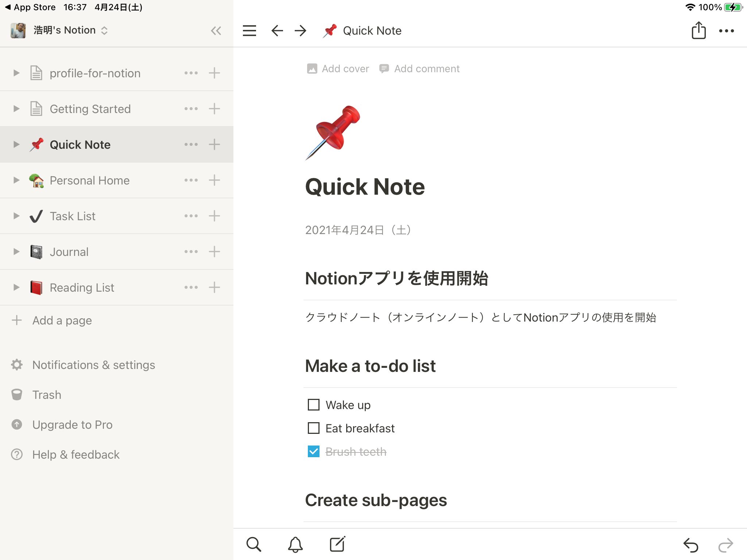Click the Notionアプリを使用開始 heading
The height and width of the screenshot is (560, 747).
pyautogui.click(x=396, y=278)
